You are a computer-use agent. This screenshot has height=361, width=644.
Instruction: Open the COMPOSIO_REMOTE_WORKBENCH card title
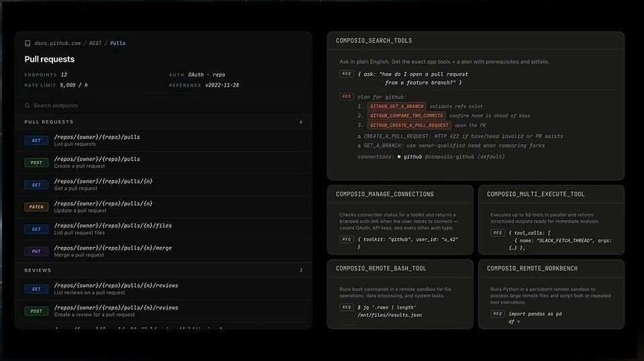532,268
